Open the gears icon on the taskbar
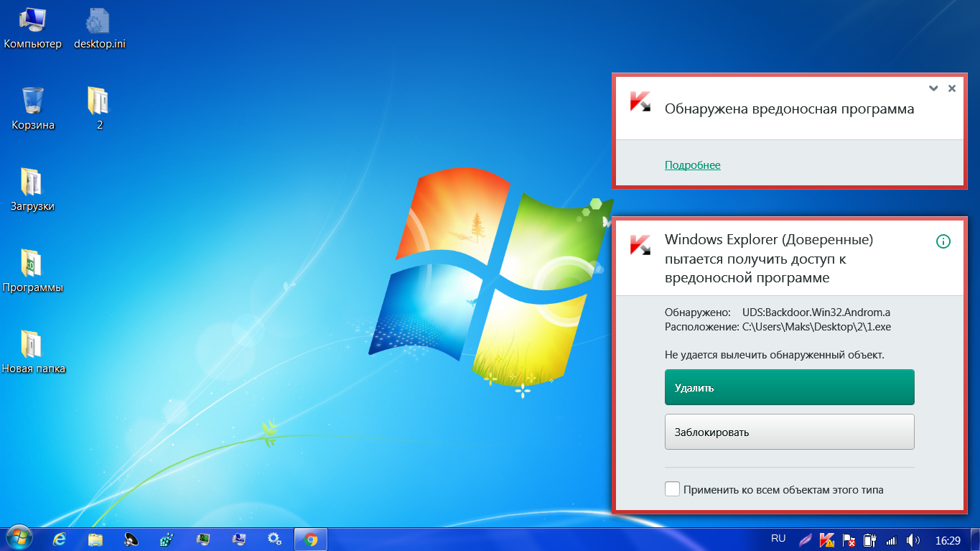The width and height of the screenshot is (980, 551). [274, 539]
